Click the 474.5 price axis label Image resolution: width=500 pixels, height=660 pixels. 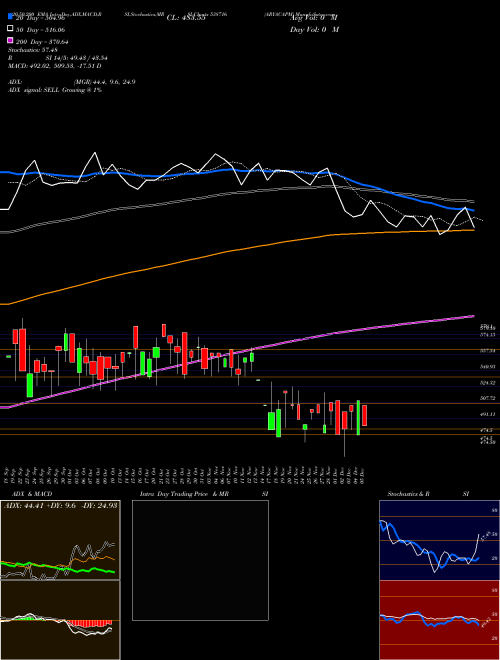[486, 430]
